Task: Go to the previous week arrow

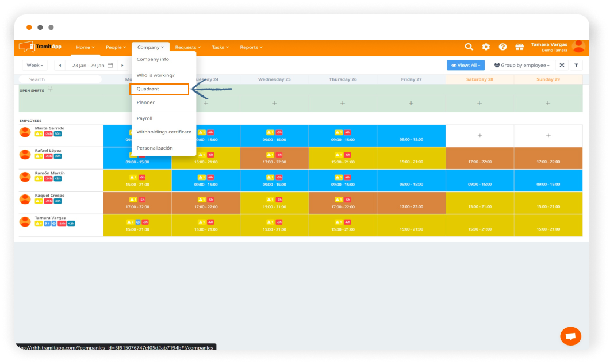Action: coord(61,66)
